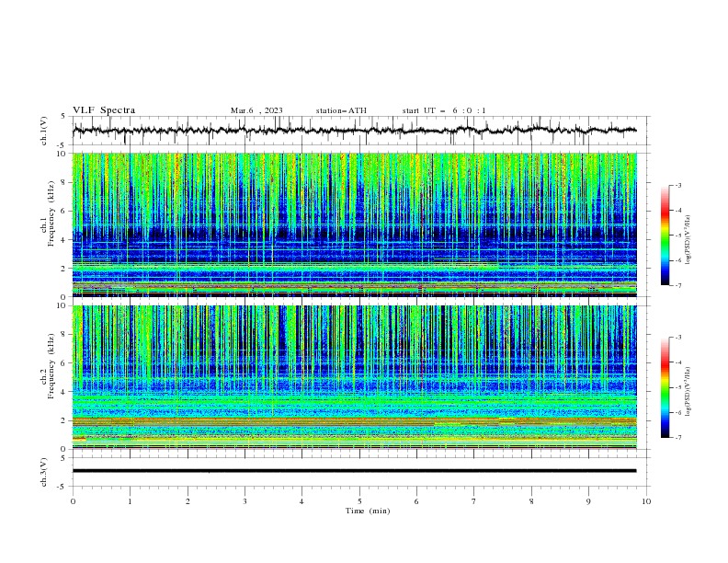Image resolution: width=728 pixels, height=563 pixels.
Task: Click the "10" time axis tick label
Action: [x=646, y=501]
